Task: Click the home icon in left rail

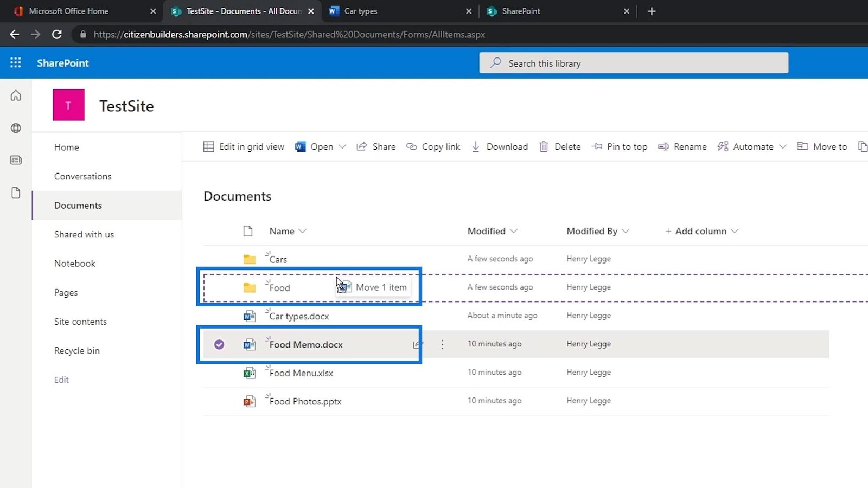Action: coord(16,96)
